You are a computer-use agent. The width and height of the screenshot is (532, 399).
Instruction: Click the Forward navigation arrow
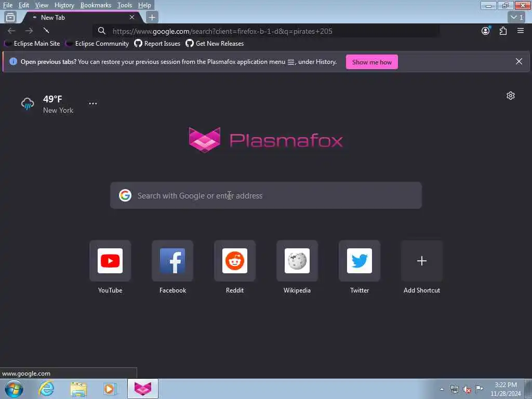(29, 31)
